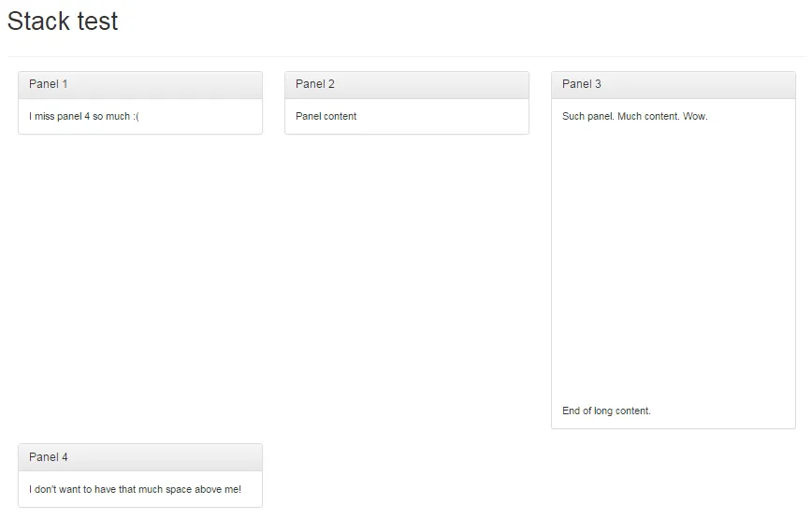Viewport: 812px width, 519px height.
Task: Click the "Stack test" page heading
Action: (x=63, y=22)
